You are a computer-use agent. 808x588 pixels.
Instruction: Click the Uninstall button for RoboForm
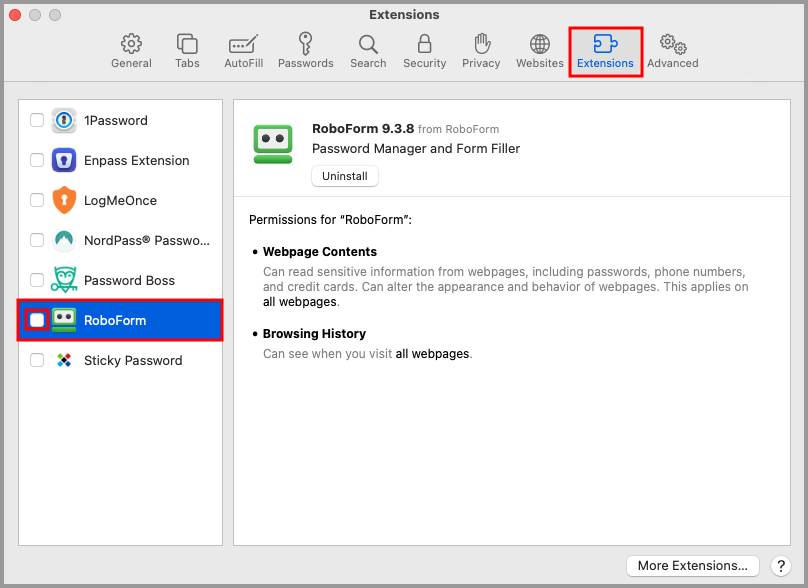click(x=345, y=176)
